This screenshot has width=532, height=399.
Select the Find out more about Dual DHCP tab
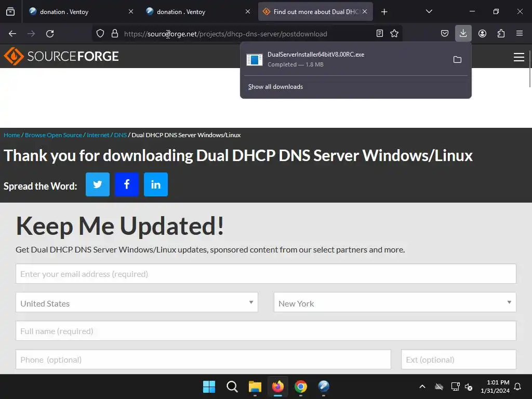[x=315, y=11]
